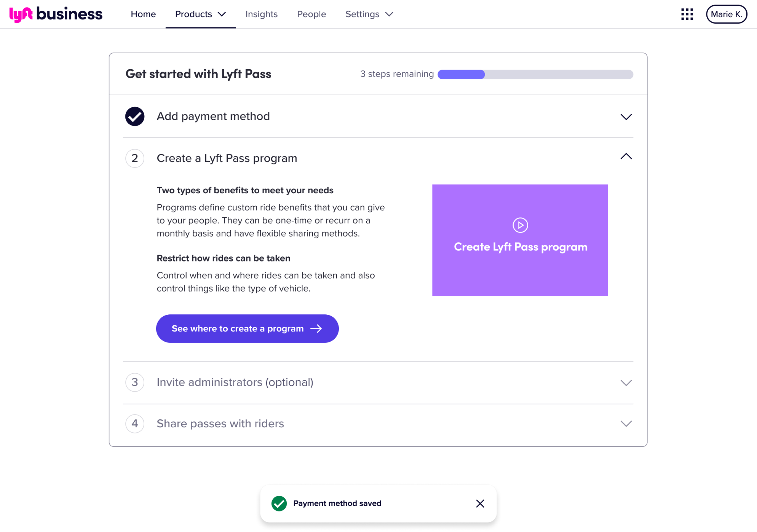
Task: Switch to the People tab
Action: (311, 14)
